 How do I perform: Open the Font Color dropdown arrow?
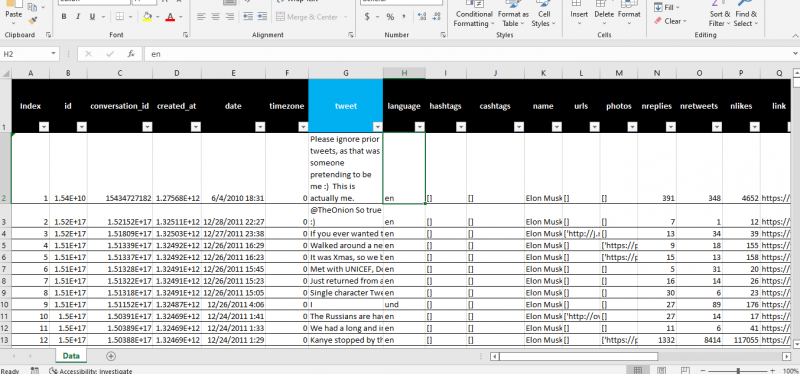point(181,17)
